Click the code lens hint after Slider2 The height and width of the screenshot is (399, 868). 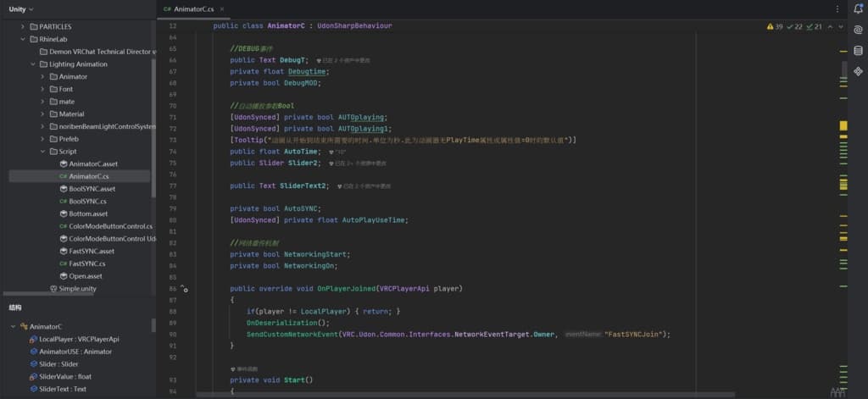pos(358,163)
